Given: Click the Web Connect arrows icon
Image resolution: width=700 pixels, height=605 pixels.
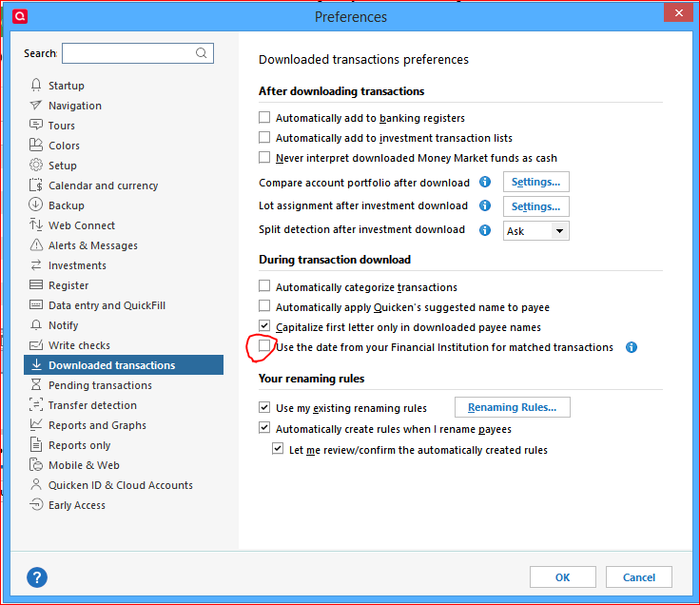Looking at the screenshot, I should (x=36, y=224).
